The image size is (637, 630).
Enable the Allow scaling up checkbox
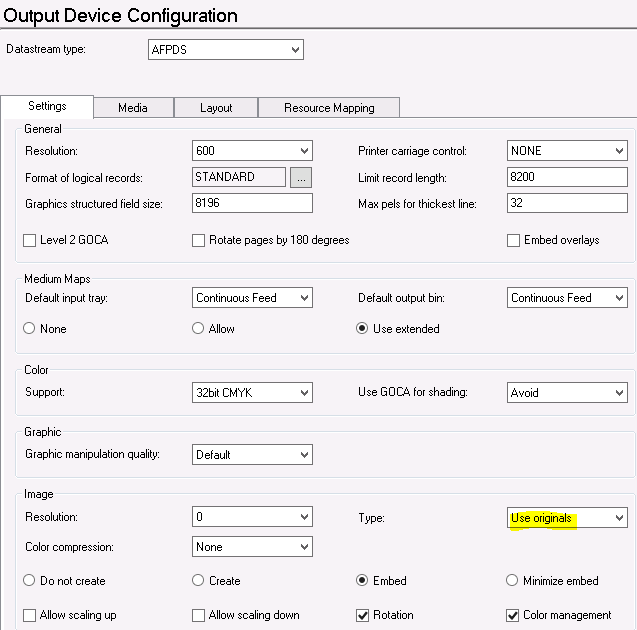(30, 615)
